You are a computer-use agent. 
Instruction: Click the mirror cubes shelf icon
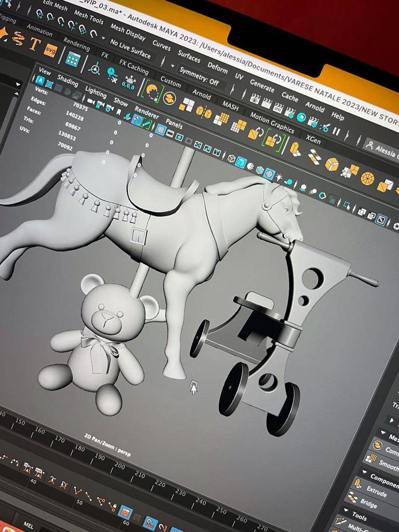pos(204,112)
